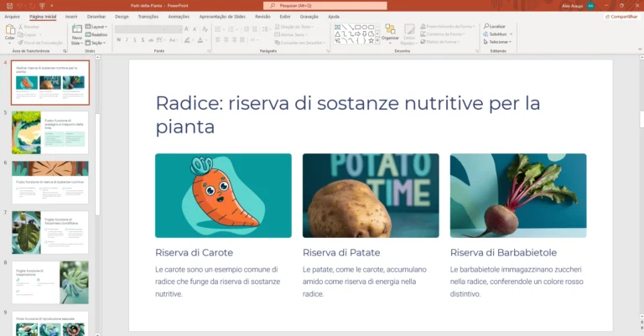Select slide 7 thumbnail about Foglie
Screen dimensions: 644x336
coord(50,233)
